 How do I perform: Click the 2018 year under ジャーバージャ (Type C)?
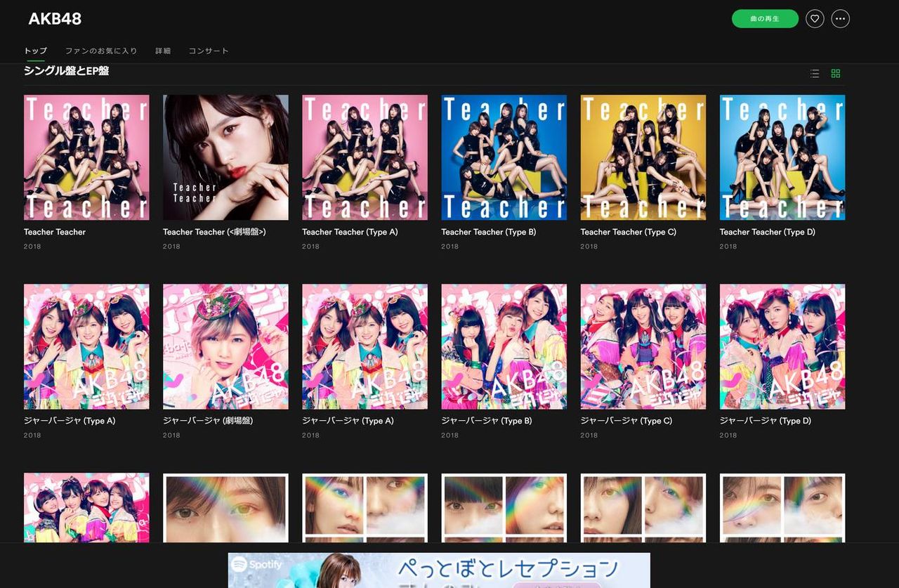[x=589, y=436]
